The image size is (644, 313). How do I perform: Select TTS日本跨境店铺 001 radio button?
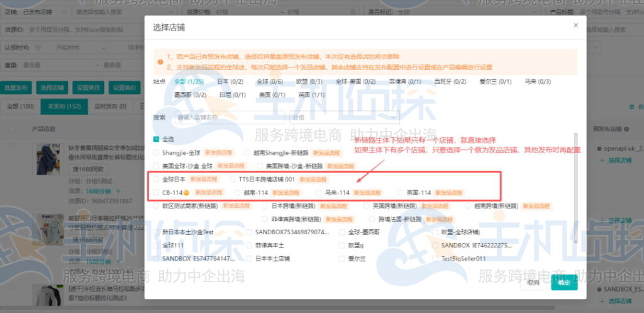pos(233,179)
